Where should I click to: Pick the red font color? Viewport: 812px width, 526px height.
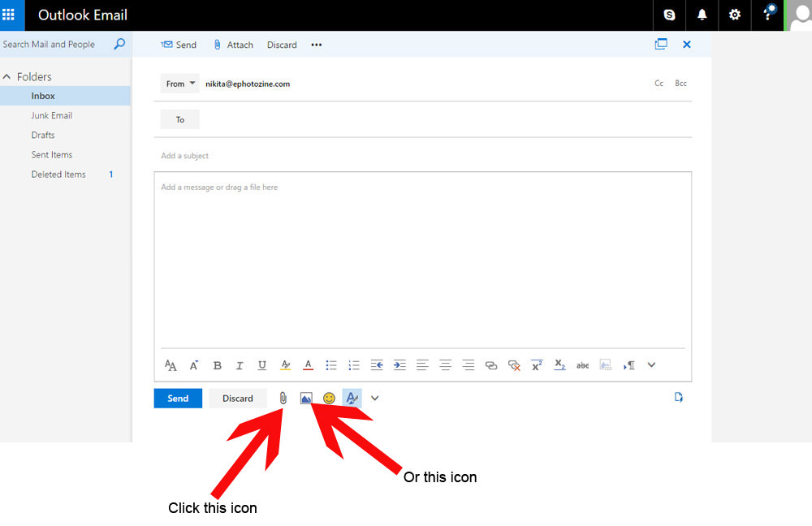click(x=308, y=365)
